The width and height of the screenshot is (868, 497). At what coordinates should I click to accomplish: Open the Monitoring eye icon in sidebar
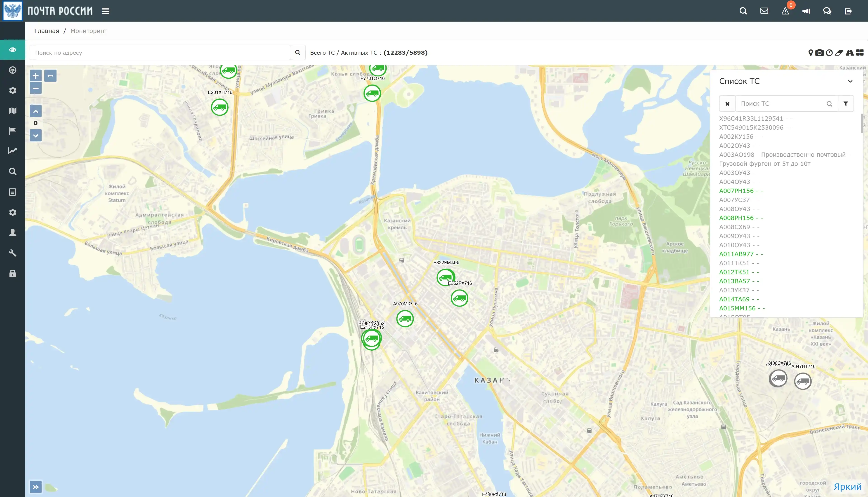pos(13,50)
